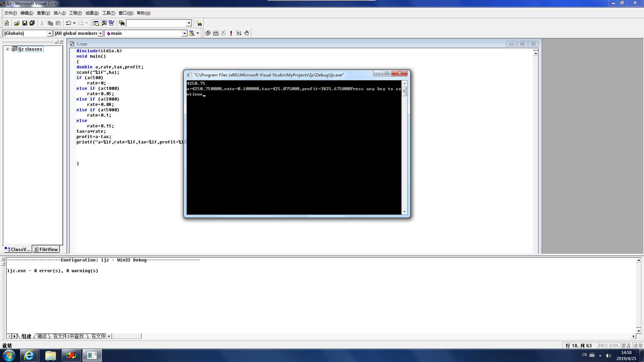Open the 工程(P) menu
This screenshot has width=644, height=362.
point(75,13)
